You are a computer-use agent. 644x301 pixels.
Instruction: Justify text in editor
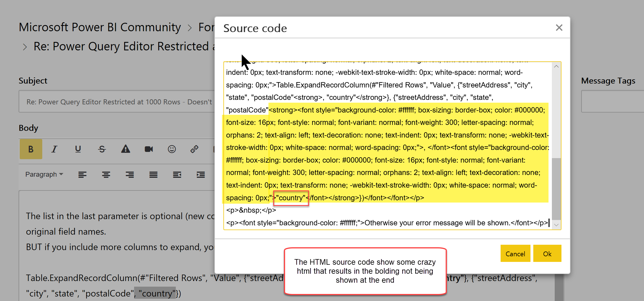coord(154,175)
